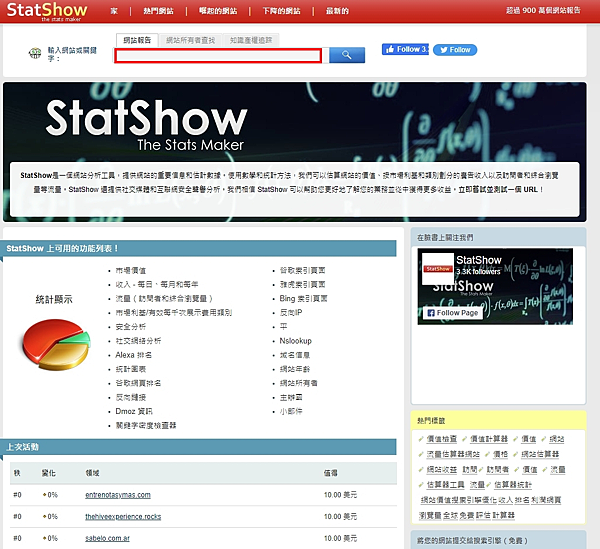600x549 pixels.
Task: Click the 訪問者 tag link
Action: pos(497,469)
